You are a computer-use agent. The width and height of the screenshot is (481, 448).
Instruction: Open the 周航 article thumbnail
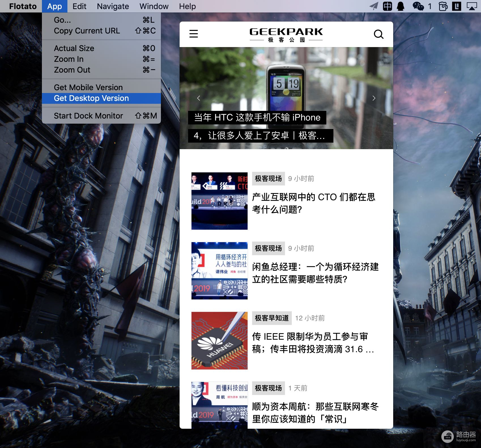click(x=220, y=405)
